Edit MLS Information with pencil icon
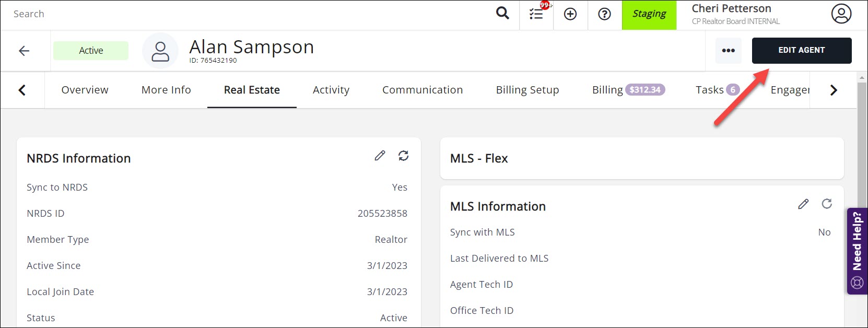The image size is (868, 328). (803, 204)
